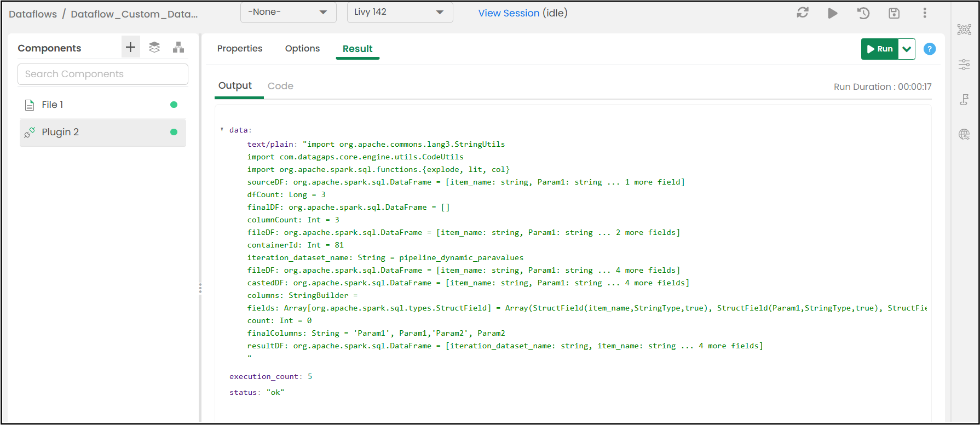980x425 pixels.
Task: Open the three-dot more options menu
Action: coord(925,13)
